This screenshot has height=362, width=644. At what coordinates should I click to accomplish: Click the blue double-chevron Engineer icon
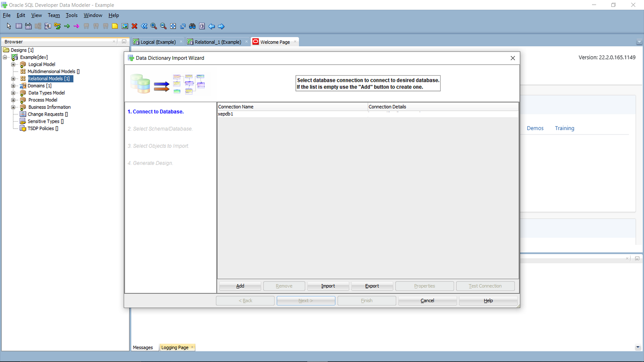pos(144,26)
